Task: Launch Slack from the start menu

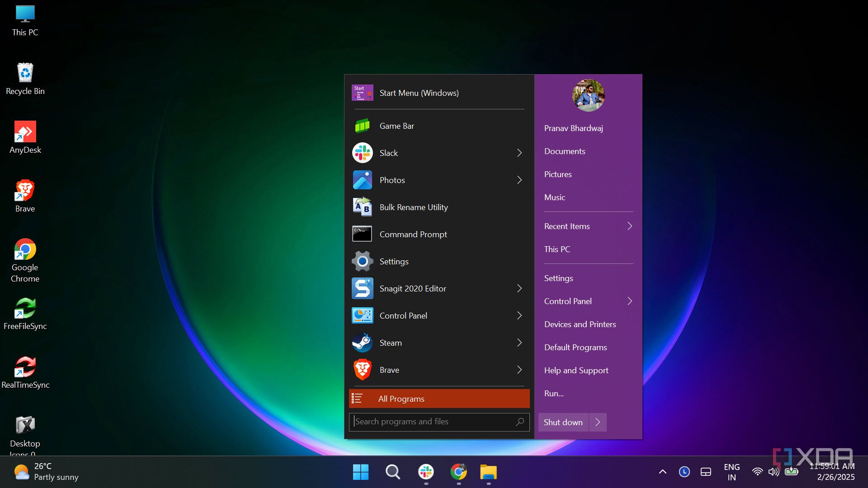Action: pyautogui.click(x=389, y=153)
